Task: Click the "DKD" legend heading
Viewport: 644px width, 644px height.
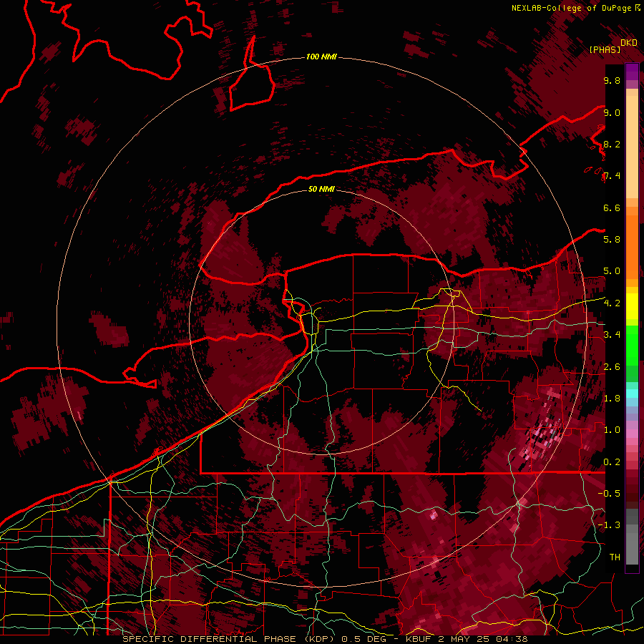Action: (629, 43)
